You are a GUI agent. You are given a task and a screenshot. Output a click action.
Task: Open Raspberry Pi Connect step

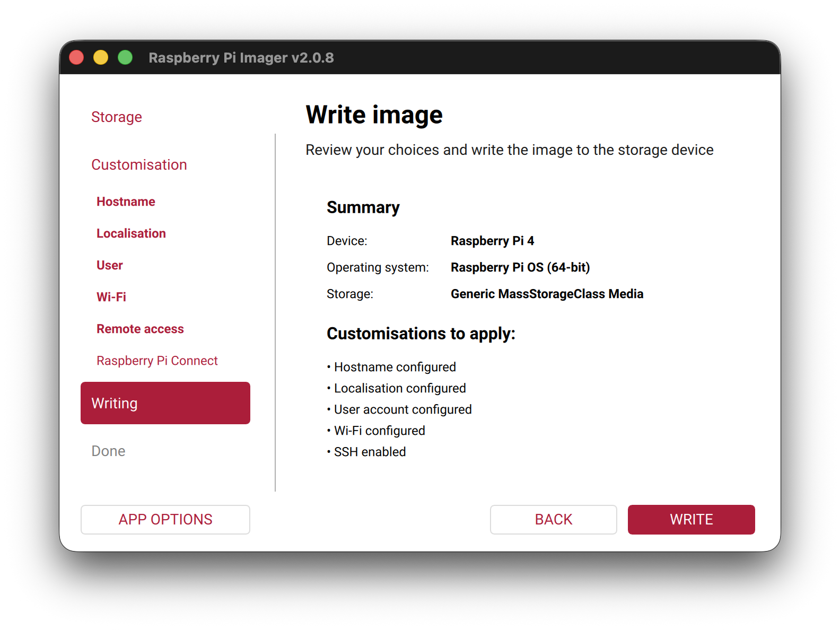point(157,361)
